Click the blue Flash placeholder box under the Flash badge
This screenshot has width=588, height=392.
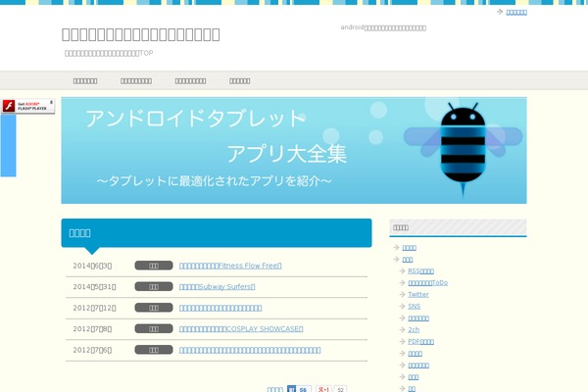[x=8, y=146]
